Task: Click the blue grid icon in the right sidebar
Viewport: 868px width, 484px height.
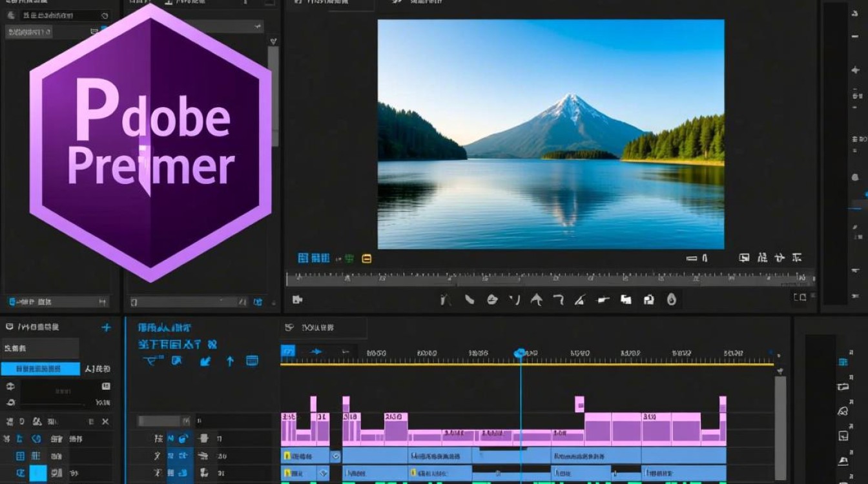Action: 843,362
